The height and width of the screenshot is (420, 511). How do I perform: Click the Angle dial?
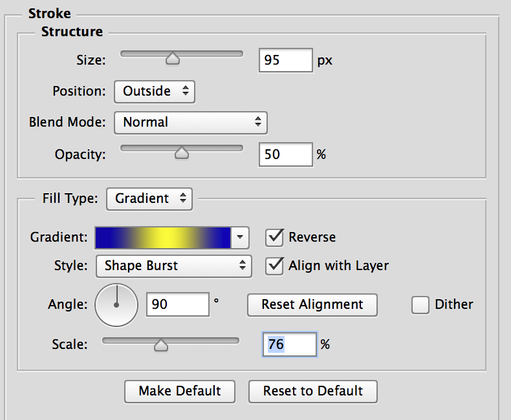[116, 305]
